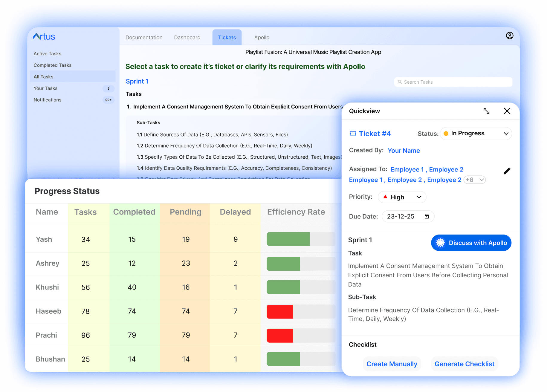547x392 pixels.
Task: Click Yash's Delayed value 9
Action: click(x=236, y=239)
